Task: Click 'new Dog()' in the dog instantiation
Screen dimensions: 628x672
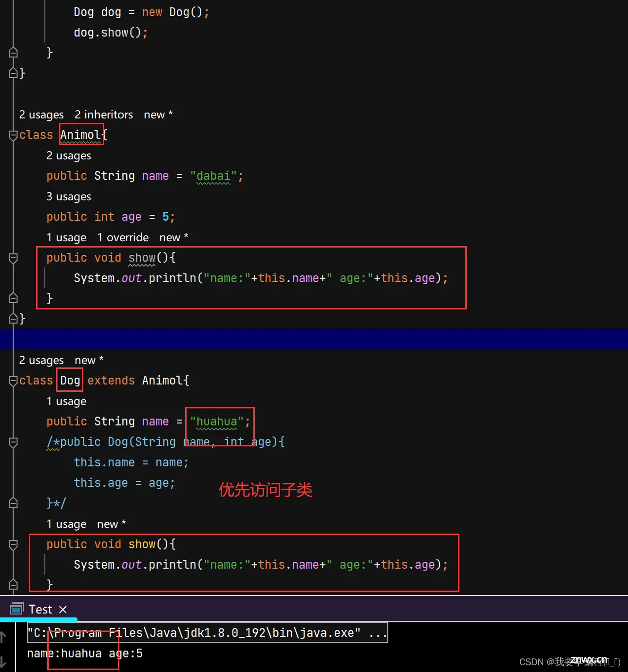Action: coord(172,12)
